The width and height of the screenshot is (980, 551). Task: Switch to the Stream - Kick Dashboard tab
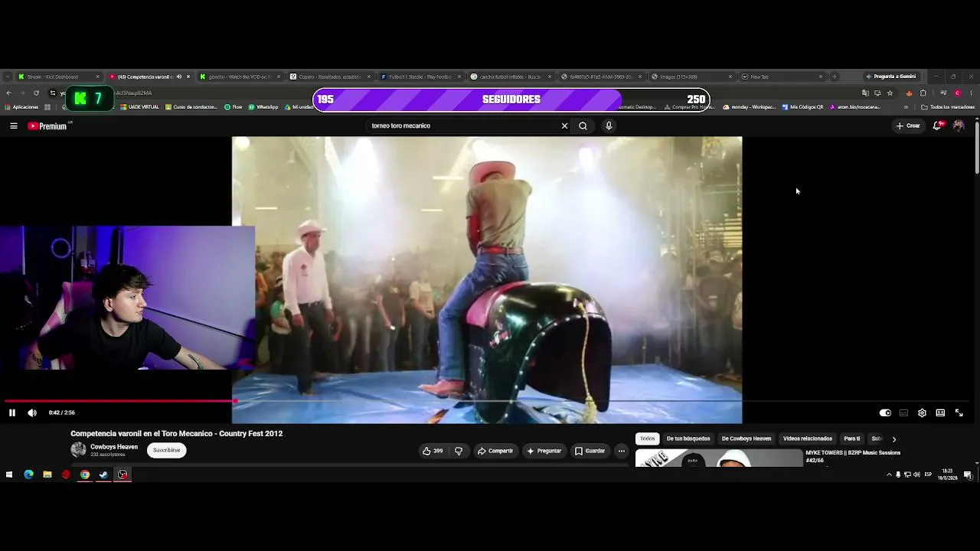pyautogui.click(x=59, y=77)
